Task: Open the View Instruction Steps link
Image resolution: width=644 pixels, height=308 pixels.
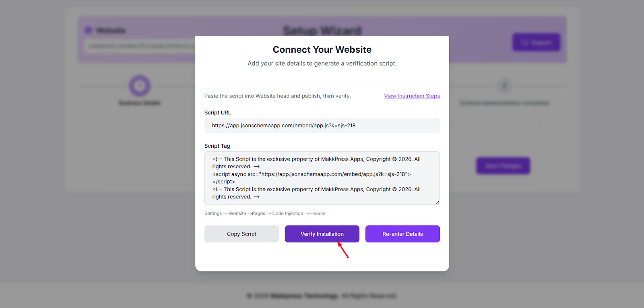Action: pos(412,96)
